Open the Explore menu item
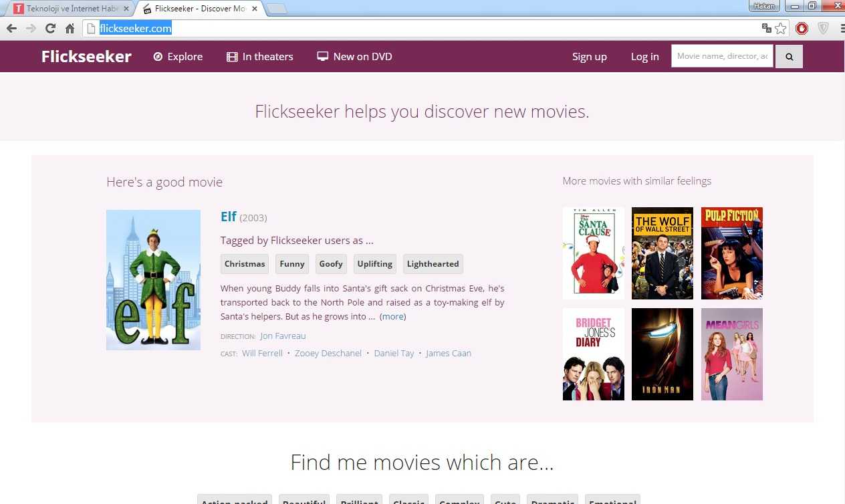The height and width of the screenshot is (504, 845). point(178,57)
